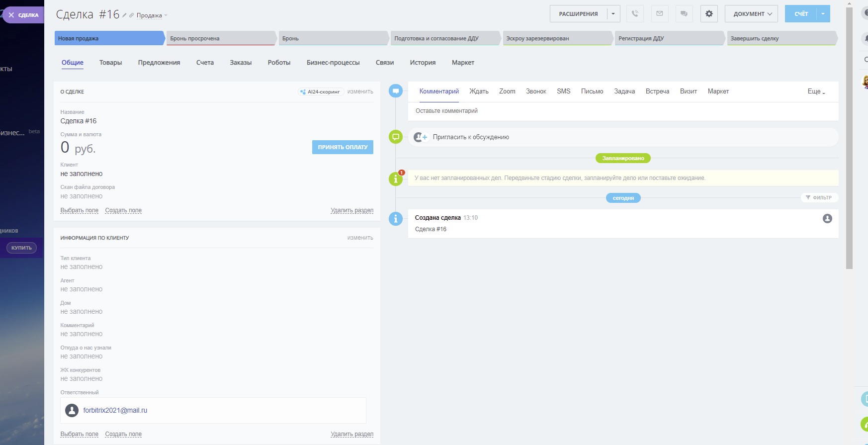Image resolution: width=868 pixels, height=445 pixels.
Task: Click the blue comment bubble timeline icon
Action: pyautogui.click(x=396, y=91)
